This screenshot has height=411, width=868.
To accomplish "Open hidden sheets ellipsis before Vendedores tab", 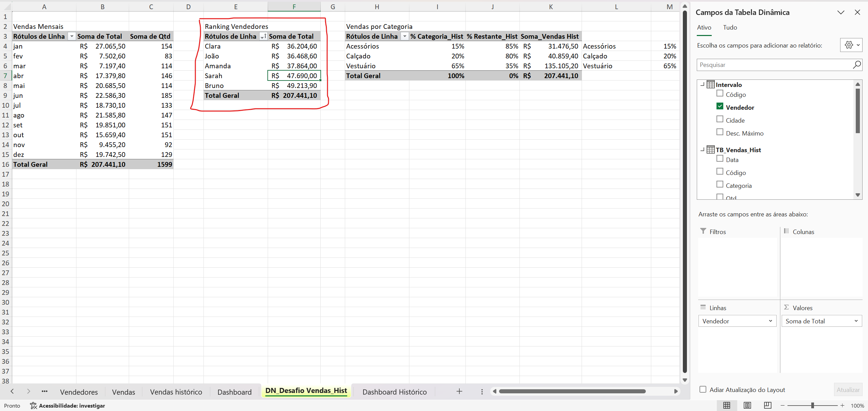I will point(45,391).
